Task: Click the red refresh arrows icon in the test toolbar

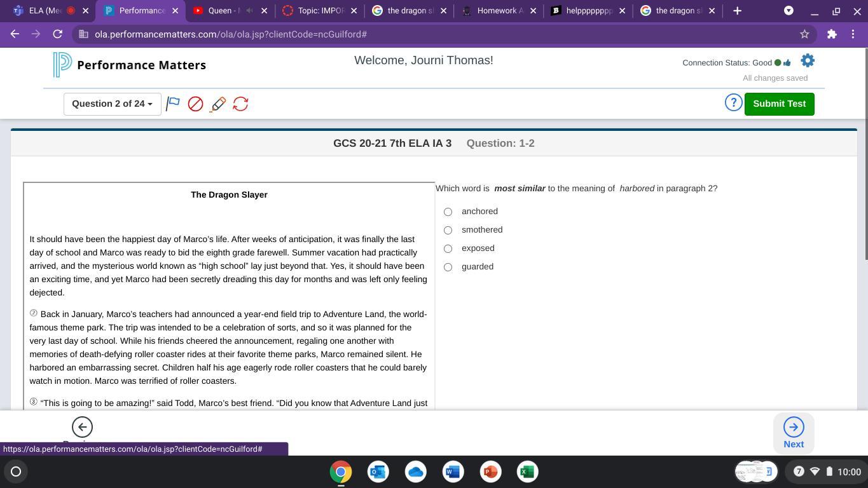Action: point(240,104)
